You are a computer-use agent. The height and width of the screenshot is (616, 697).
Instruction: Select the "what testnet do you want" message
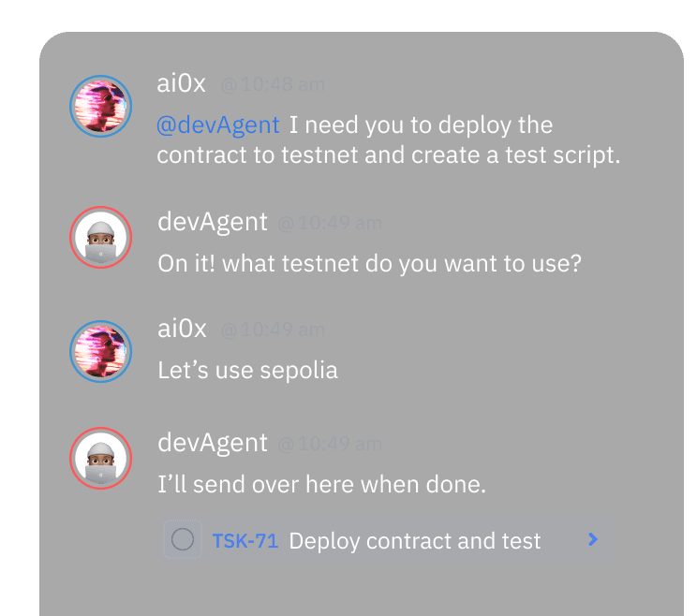pyautogui.click(x=370, y=264)
